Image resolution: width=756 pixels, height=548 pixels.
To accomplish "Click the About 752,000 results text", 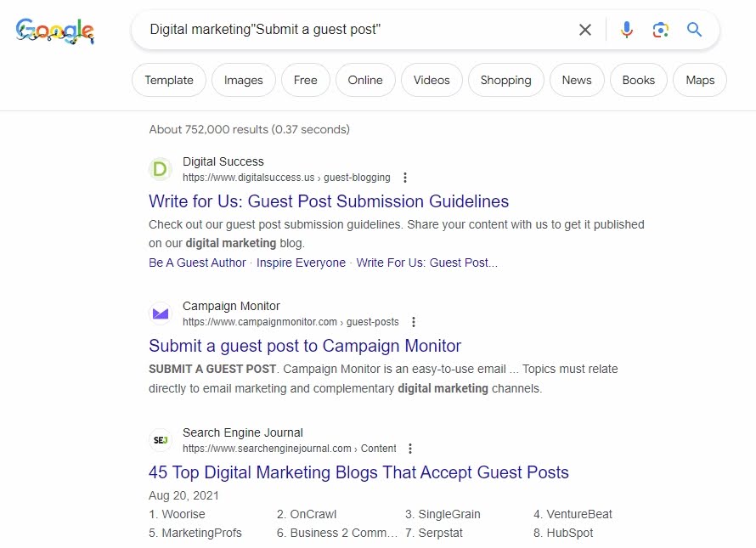I will pos(249,129).
